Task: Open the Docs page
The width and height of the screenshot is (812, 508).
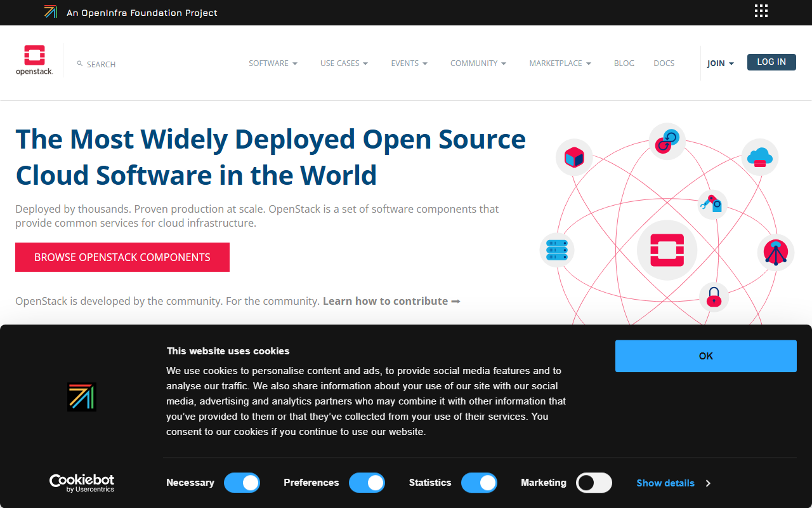Action: (664, 63)
